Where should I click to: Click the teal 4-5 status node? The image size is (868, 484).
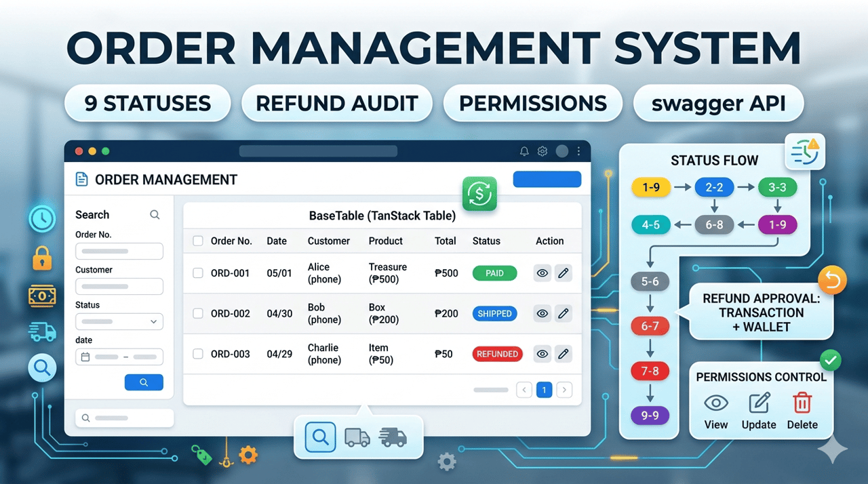[651, 224]
